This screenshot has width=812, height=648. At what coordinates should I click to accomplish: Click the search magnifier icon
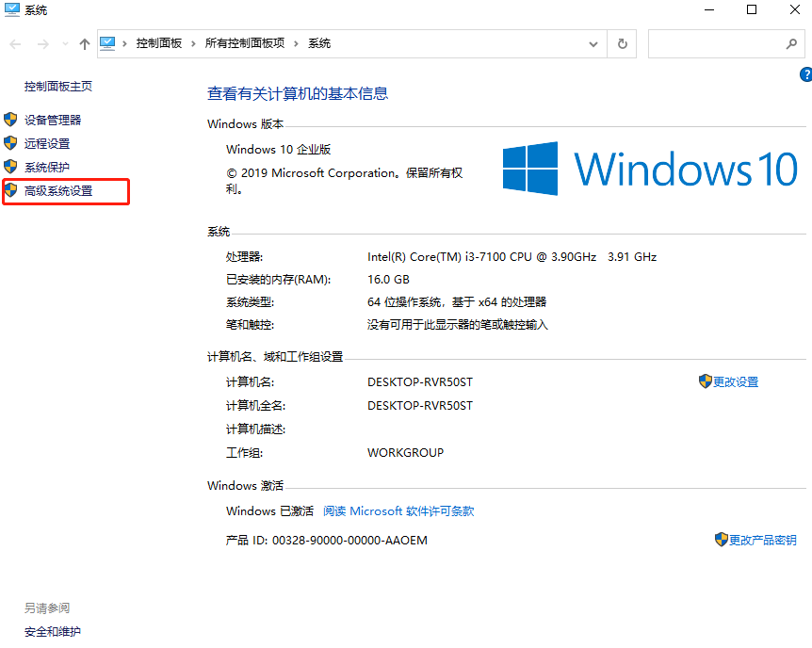click(x=792, y=43)
